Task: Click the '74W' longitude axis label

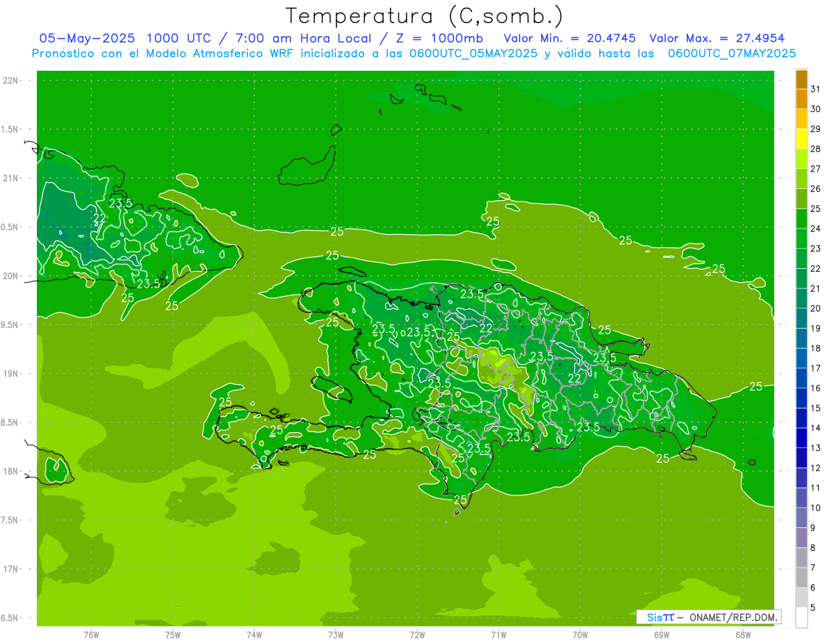Action: tap(254, 634)
